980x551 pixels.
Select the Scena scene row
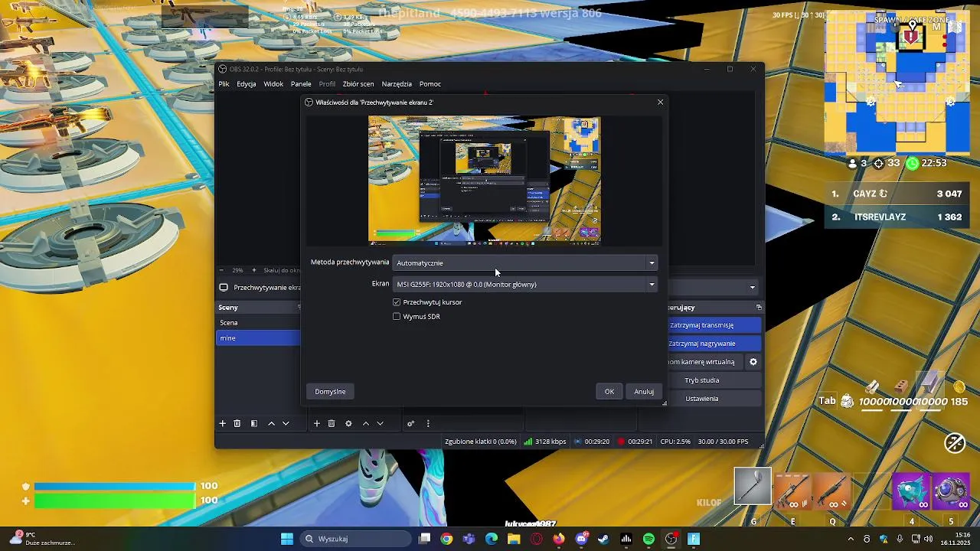[x=259, y=323]
